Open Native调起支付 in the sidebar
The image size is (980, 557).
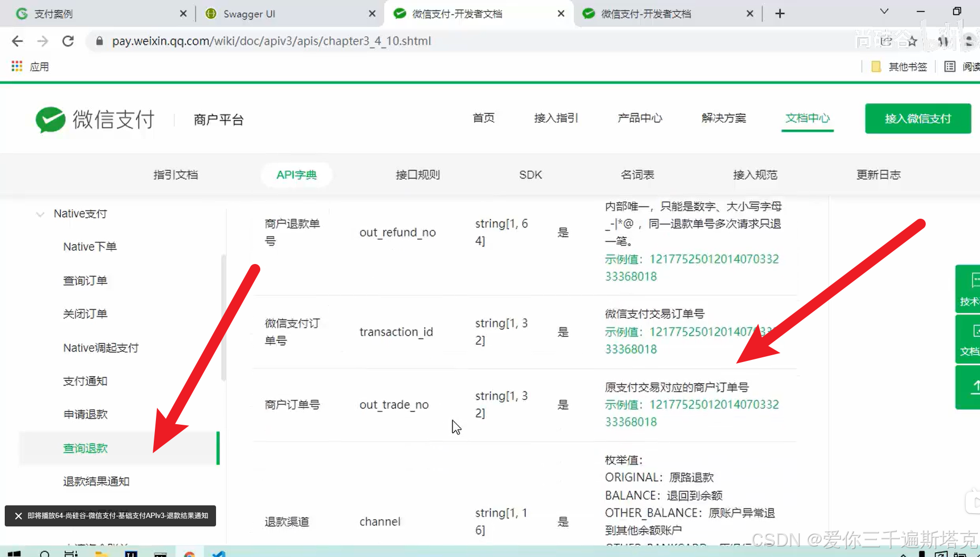pos(101,348)
